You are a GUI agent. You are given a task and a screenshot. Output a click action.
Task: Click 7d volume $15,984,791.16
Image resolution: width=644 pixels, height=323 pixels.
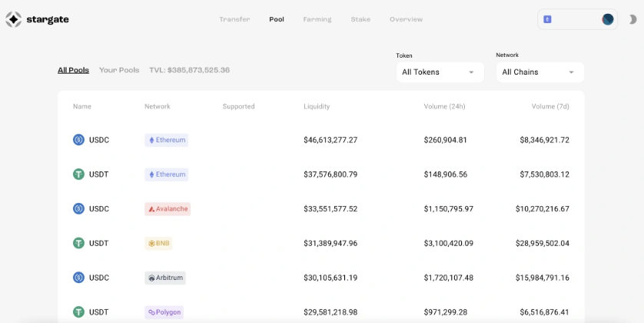tap(543, 278)
